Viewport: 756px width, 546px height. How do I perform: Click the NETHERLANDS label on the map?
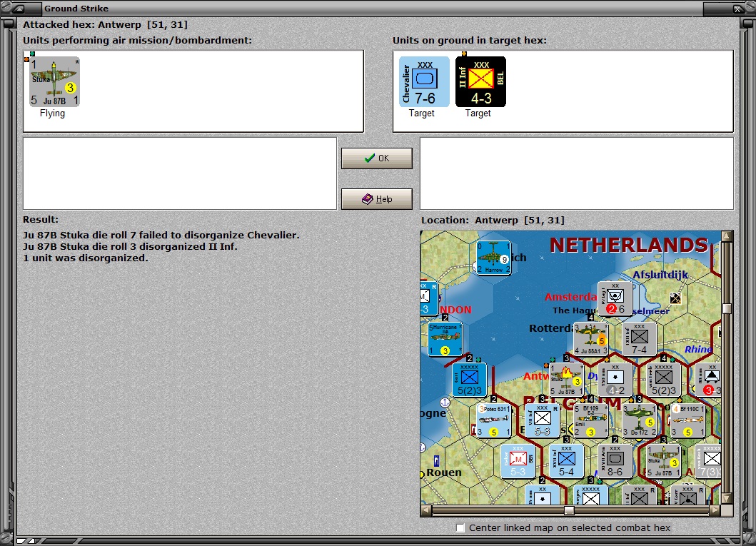click(x=629, y=246)
